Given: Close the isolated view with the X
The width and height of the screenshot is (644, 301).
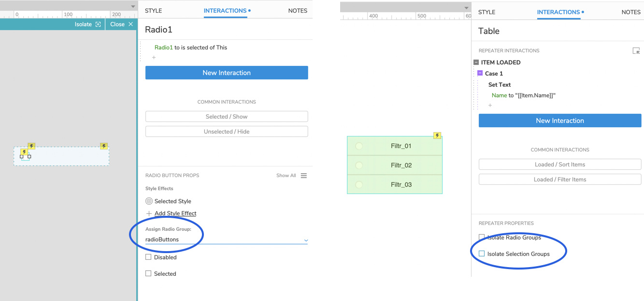Looking at the screenshot, I should [130, 24].
